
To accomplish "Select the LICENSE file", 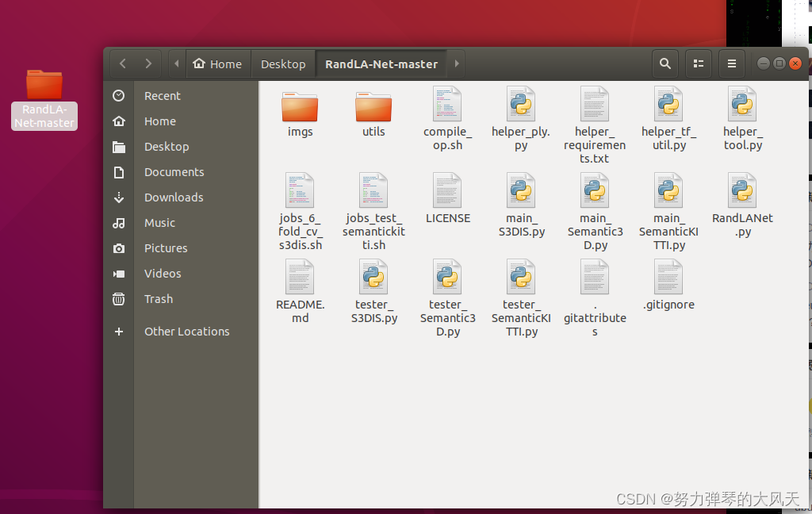I will click(447, 190).
